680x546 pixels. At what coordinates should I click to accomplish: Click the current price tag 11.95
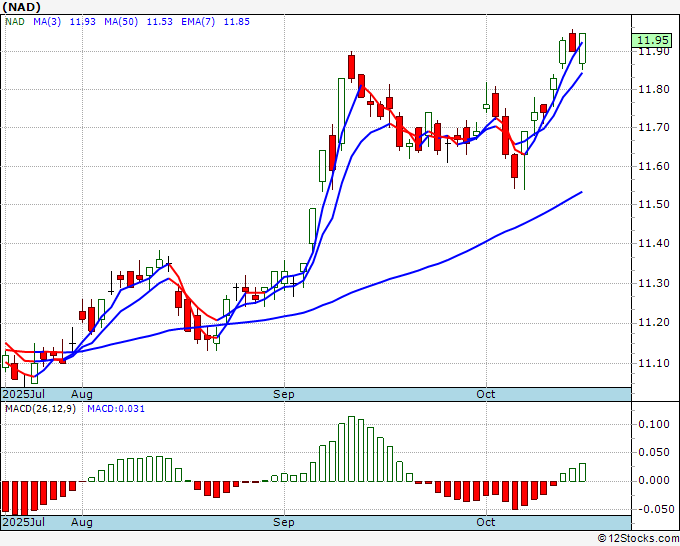point(652,40)
